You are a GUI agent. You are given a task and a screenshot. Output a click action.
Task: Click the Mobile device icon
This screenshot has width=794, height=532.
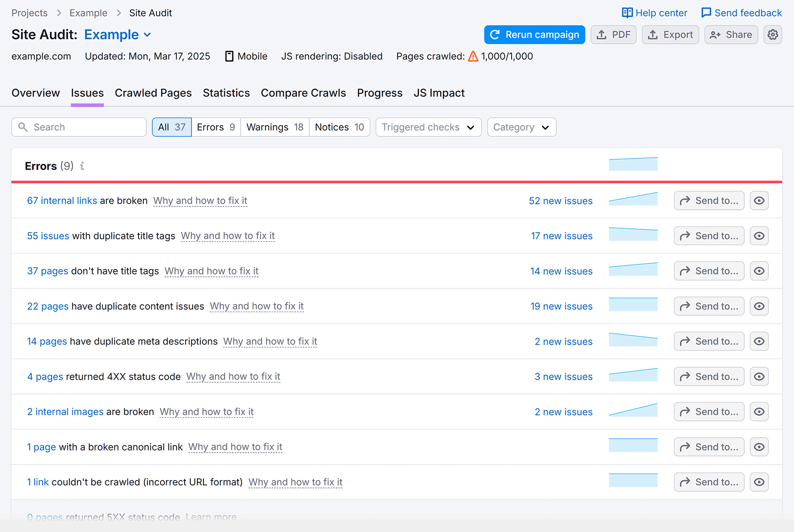229,56
